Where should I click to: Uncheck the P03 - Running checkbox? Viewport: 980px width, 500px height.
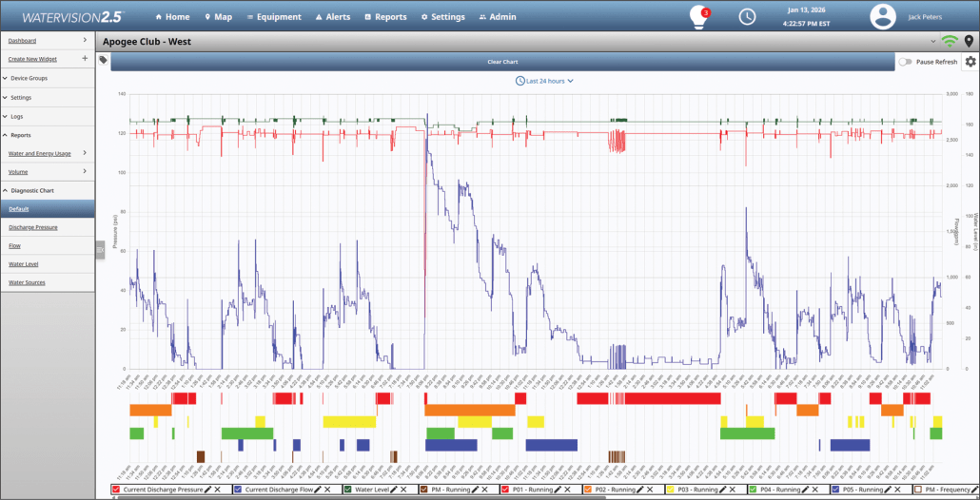(x=669, y=489)
